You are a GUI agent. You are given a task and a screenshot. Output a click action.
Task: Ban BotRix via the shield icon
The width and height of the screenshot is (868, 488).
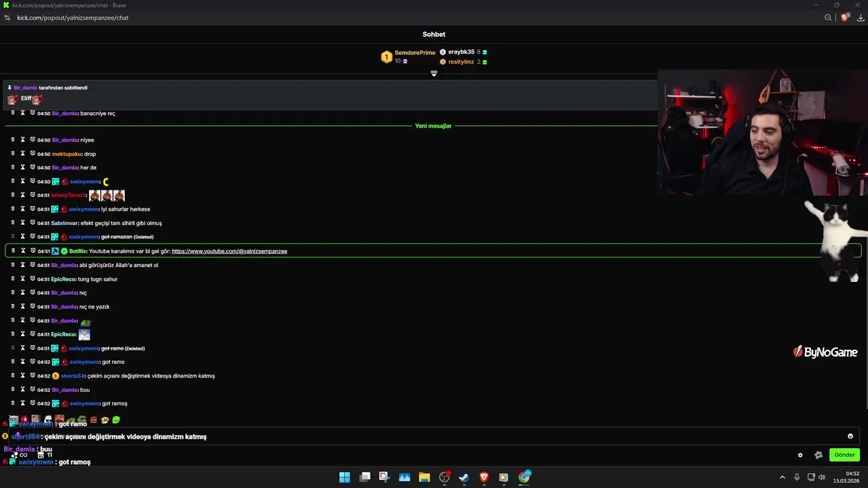(32, 251)
